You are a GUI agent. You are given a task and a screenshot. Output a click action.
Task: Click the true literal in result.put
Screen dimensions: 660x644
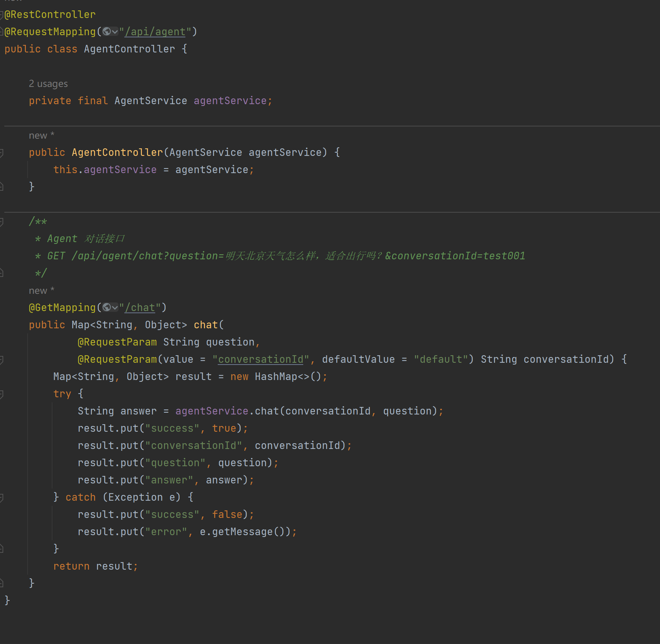coord(224,428)
